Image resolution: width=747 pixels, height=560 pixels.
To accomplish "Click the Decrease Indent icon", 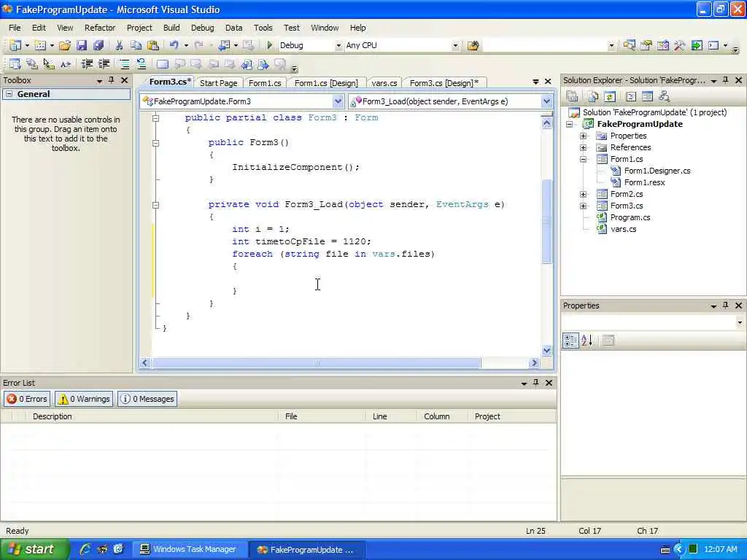I will point(87,64).
